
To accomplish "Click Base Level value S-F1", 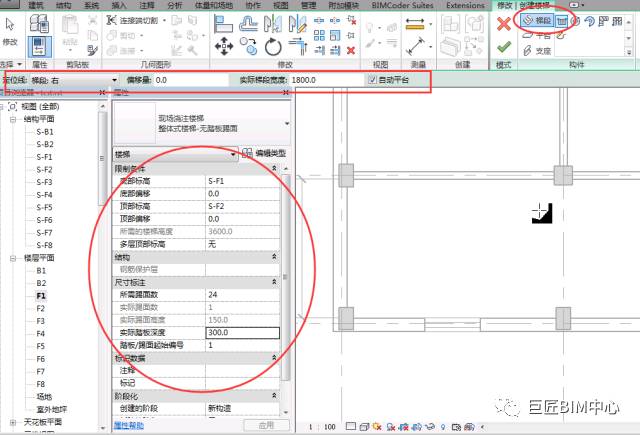I will point(242,181).
